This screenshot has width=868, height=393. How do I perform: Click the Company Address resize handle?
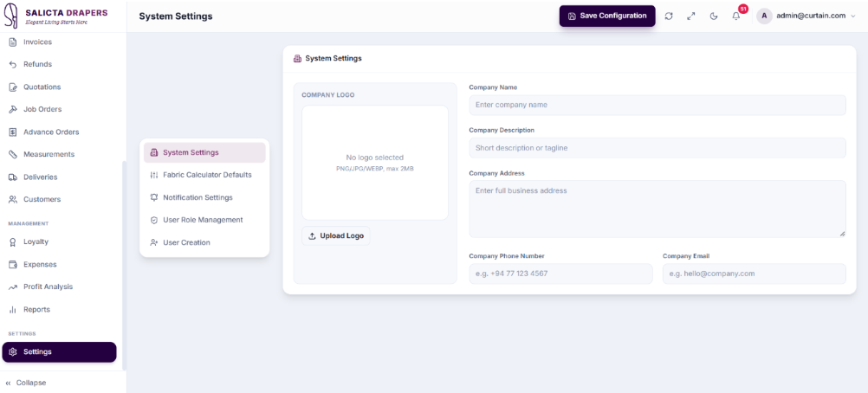coord(843,234)
